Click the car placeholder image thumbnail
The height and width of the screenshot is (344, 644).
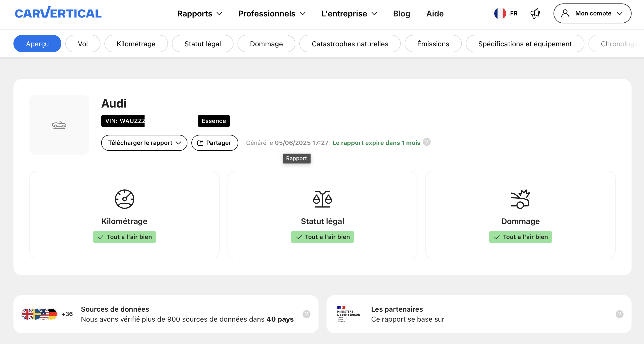59,125
